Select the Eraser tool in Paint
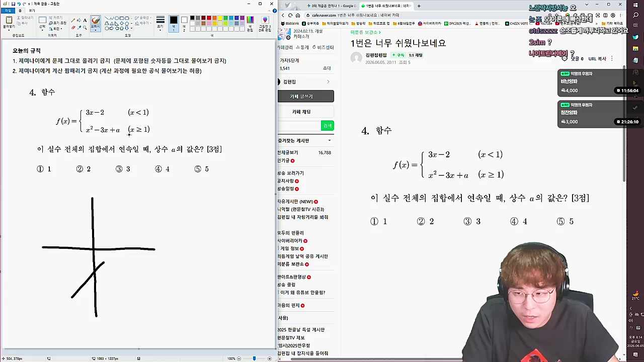 tap(73, 28)
